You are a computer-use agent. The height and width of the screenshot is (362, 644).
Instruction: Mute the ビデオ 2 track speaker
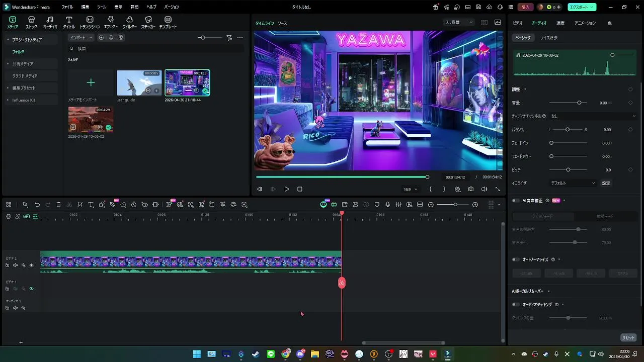(x=15, y=265)
